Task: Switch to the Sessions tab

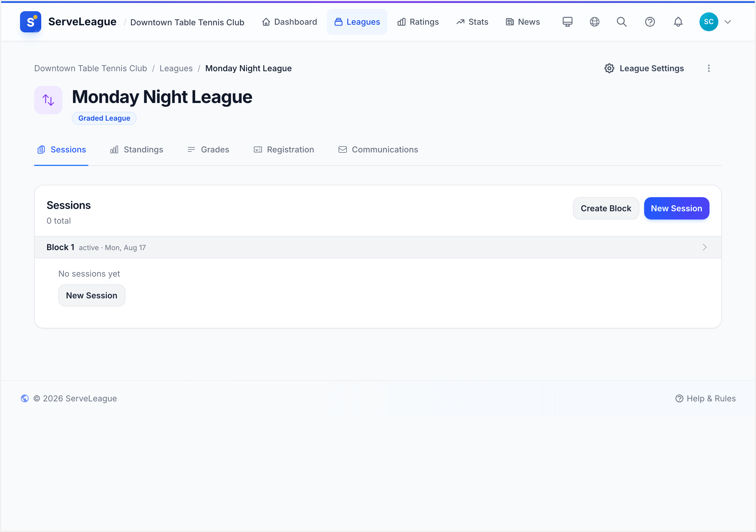Action: click(x=61, y=150)
